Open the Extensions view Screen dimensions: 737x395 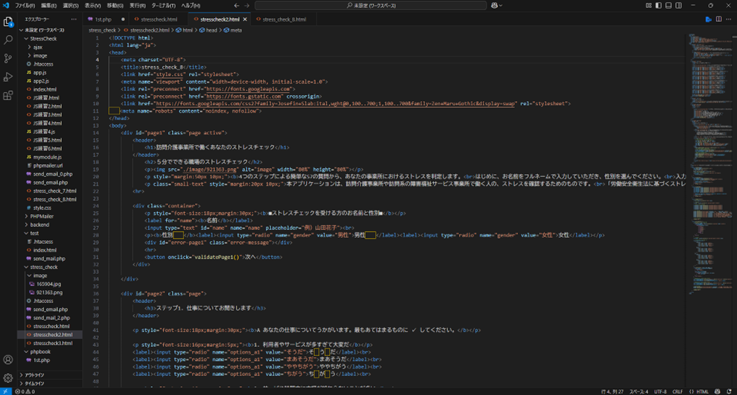8,95
